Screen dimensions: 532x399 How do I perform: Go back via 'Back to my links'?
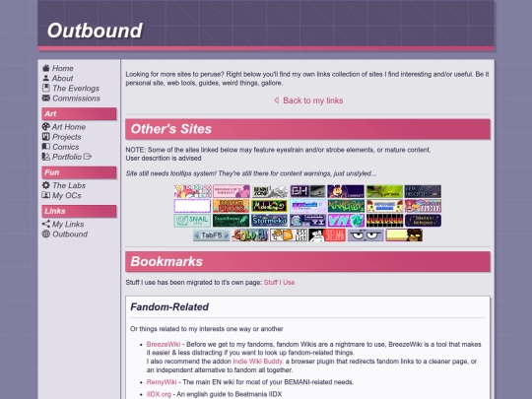click(308, 100)
